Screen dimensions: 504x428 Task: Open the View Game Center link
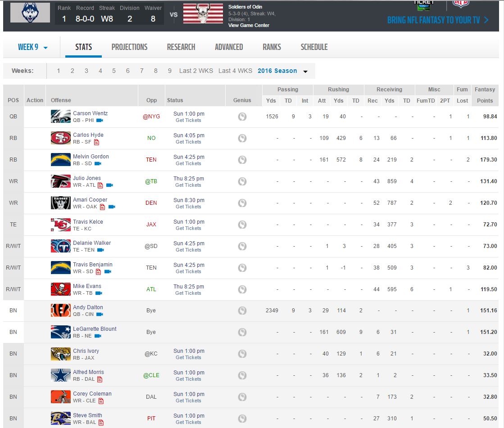click(x=249, y=25)
